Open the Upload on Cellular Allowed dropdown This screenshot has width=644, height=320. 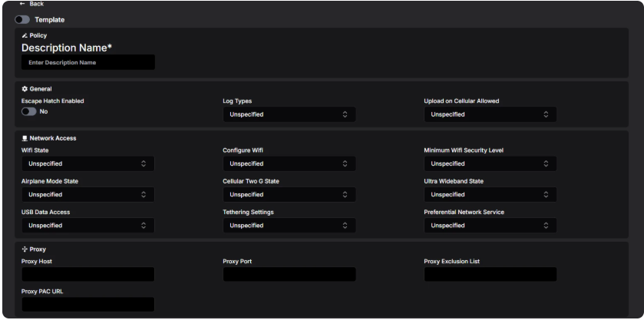click(490, 114)
